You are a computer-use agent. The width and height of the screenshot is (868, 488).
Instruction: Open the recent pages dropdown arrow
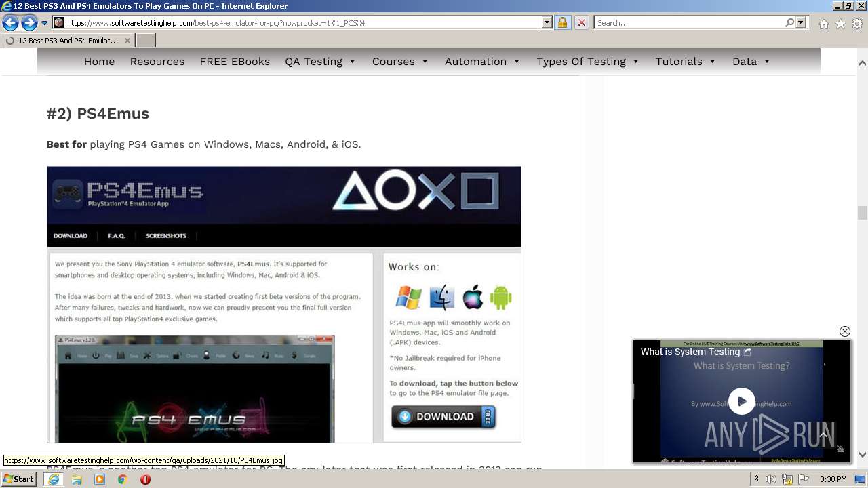pyautogui.click(x=44, y=22)
